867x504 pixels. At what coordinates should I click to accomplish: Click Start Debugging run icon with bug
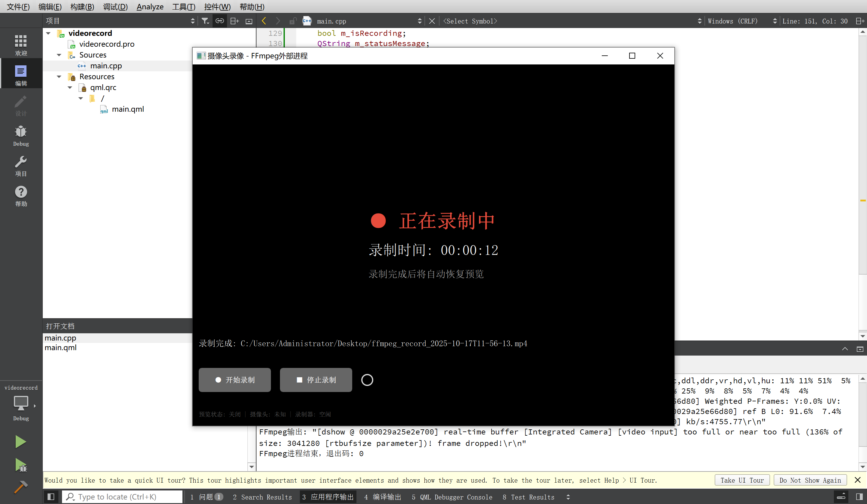click(x=21, y=465)
